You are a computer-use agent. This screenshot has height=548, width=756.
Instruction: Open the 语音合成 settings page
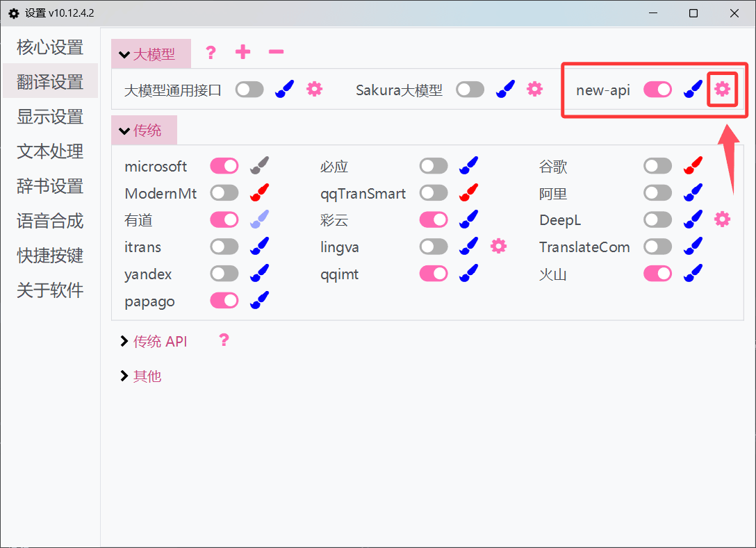[x=49, y=221]
